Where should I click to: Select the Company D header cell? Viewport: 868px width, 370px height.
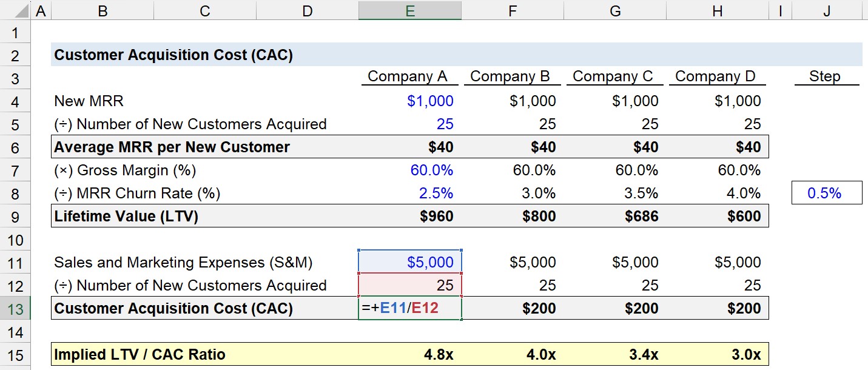718,77
